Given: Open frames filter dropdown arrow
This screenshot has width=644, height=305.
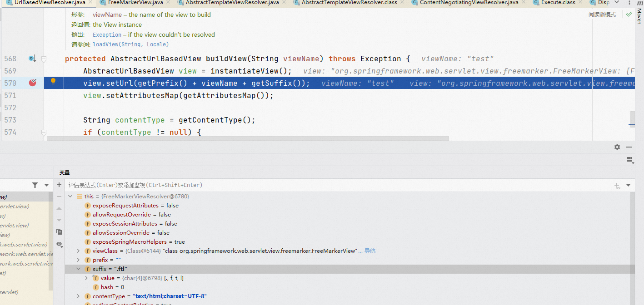Looking at the screenshot, I should (46, 185).
